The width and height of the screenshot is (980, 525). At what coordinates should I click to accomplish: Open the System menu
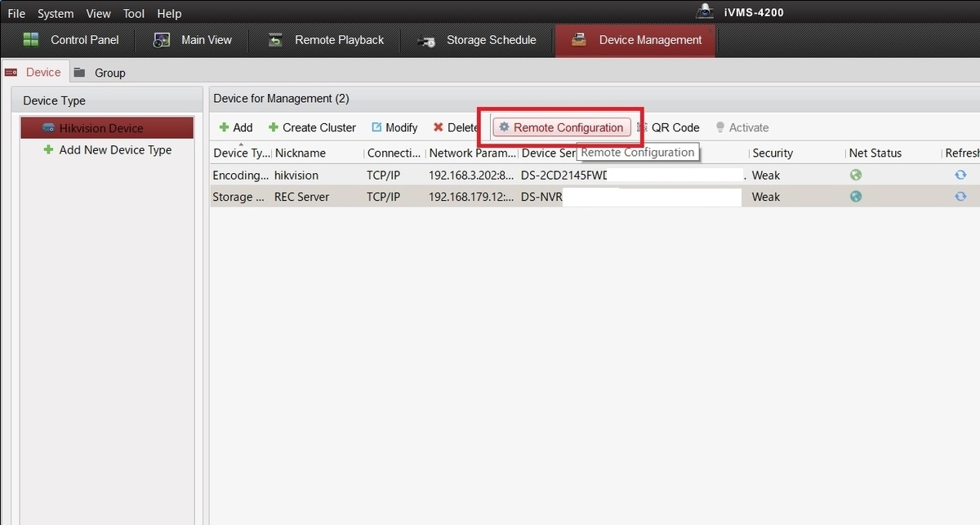point(56,14)
